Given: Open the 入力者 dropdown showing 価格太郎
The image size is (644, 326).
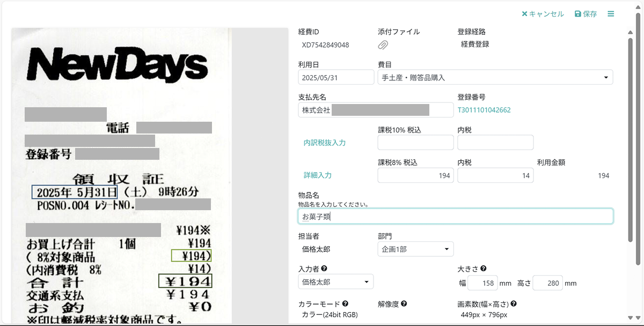Looking at the screenshot, I should point(336,281).
